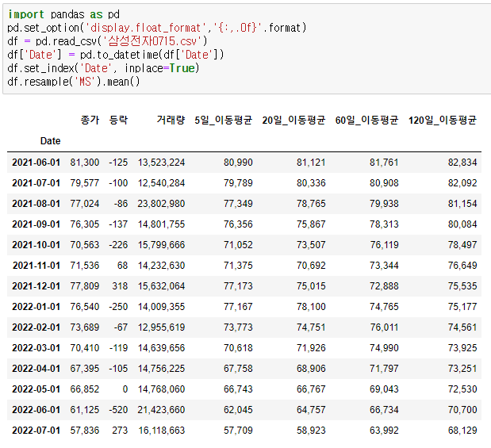Click the 'import pandas as pd' code line
491x448 pixels.
click(63, 14)
